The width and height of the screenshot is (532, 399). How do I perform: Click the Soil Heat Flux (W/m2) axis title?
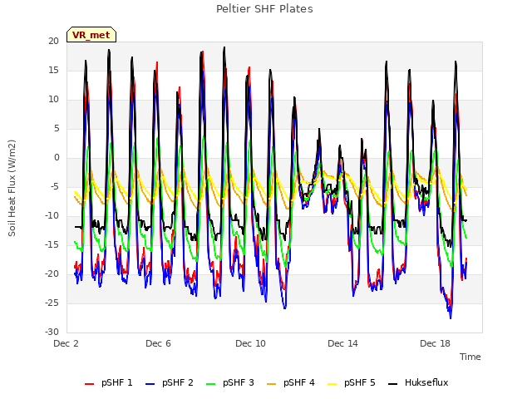[12, 188]
